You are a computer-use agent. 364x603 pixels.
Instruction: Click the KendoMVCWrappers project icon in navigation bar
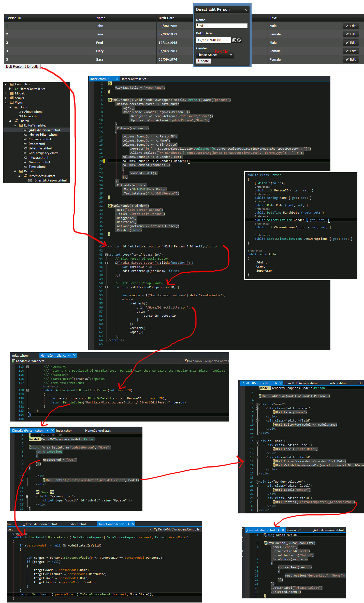pos(13,361)
